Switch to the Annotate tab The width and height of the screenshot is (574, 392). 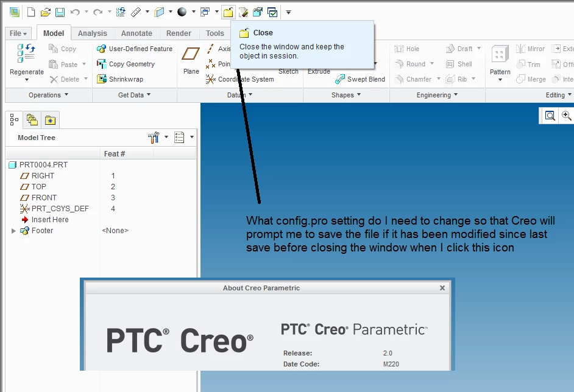coord(136,33)
